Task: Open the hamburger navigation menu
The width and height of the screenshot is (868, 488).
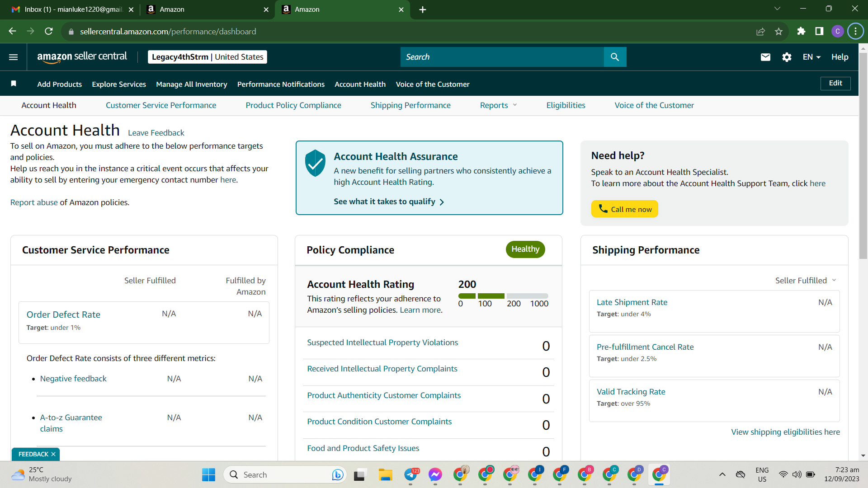Action: [14, 57]
